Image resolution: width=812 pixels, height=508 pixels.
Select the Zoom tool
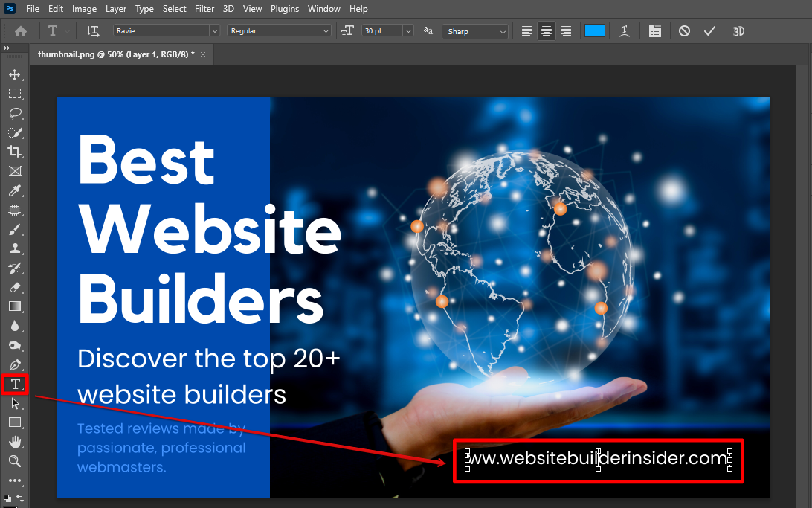(x=15, y=461)
